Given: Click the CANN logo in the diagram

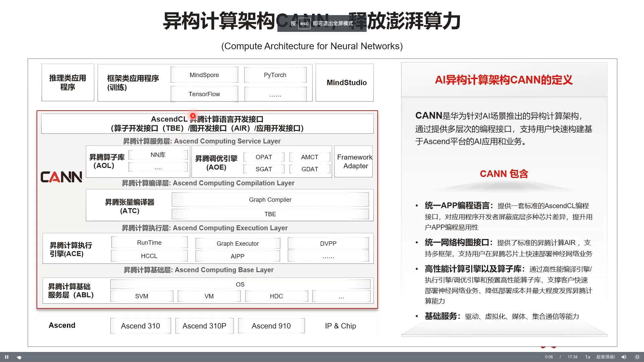Looking at the screenshot, I should pos(61,177).
